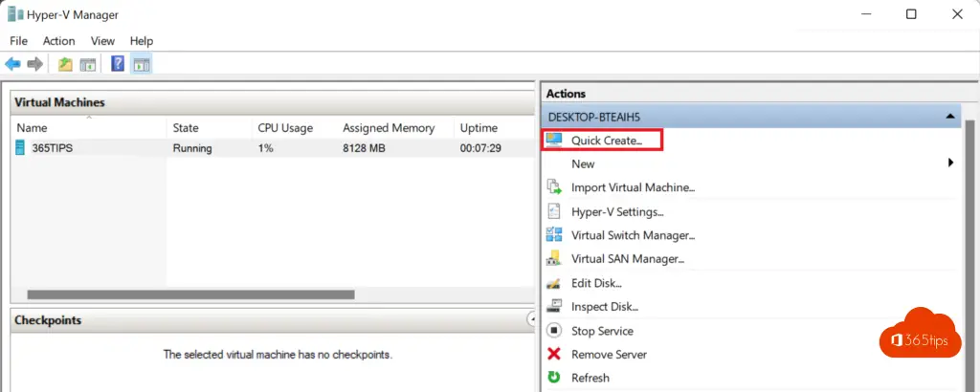Toggle the Action pane toolbar icon
The width and height of the screenshot is (980, 392).
coord(142,64)
